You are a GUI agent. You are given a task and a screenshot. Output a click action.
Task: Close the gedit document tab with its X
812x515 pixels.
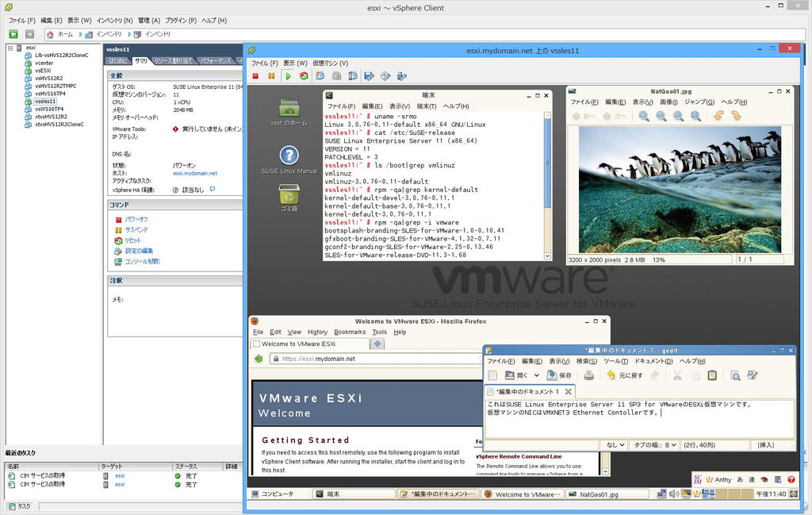click(x=568, y=392)
